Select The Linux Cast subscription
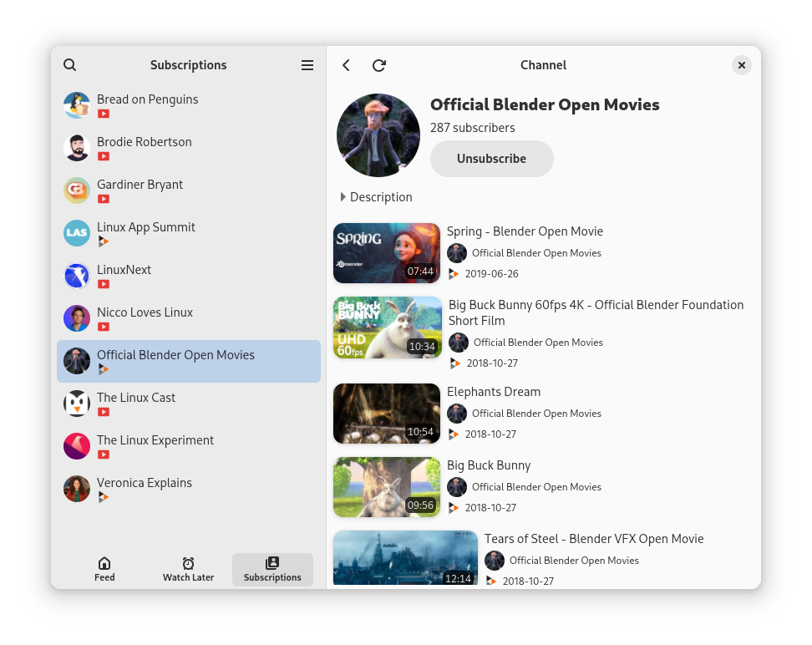This screenshot has width=812, height=645. click(189, 404)
